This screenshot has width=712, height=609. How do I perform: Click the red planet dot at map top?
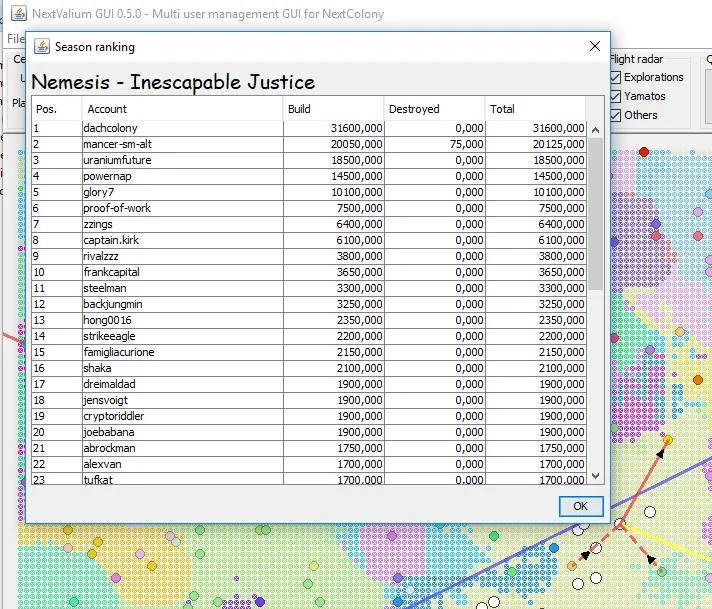(643, 152)
